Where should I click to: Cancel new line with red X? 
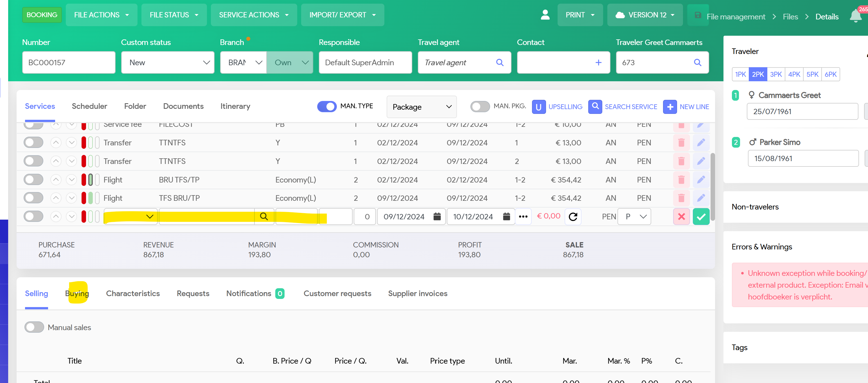(681, 217)
